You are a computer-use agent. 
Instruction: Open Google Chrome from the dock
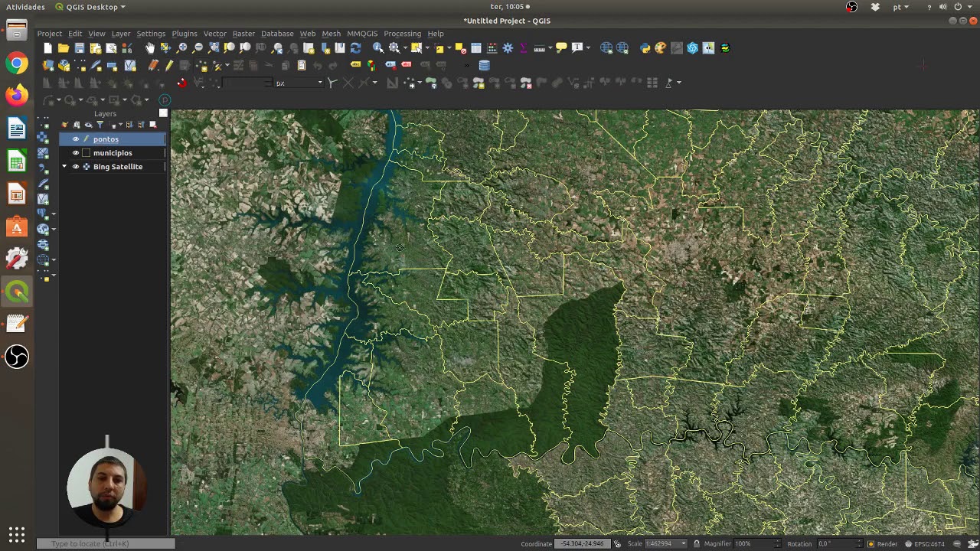17,63
